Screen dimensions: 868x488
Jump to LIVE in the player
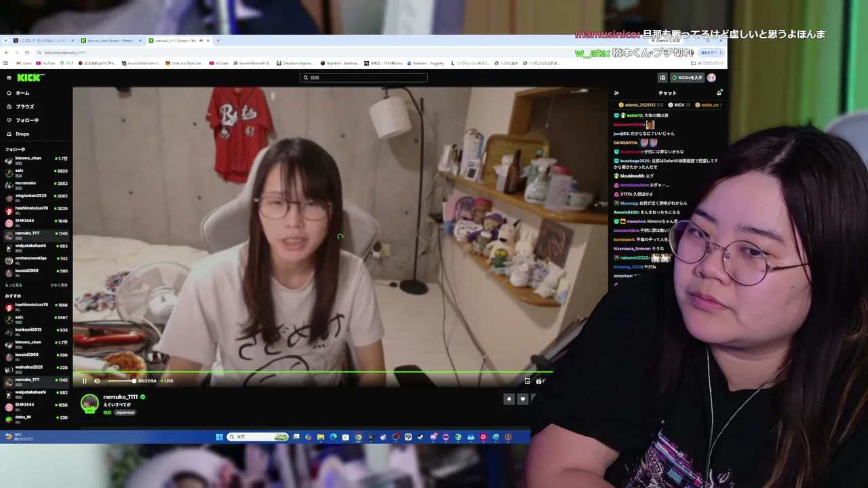[x=167, y=381]
